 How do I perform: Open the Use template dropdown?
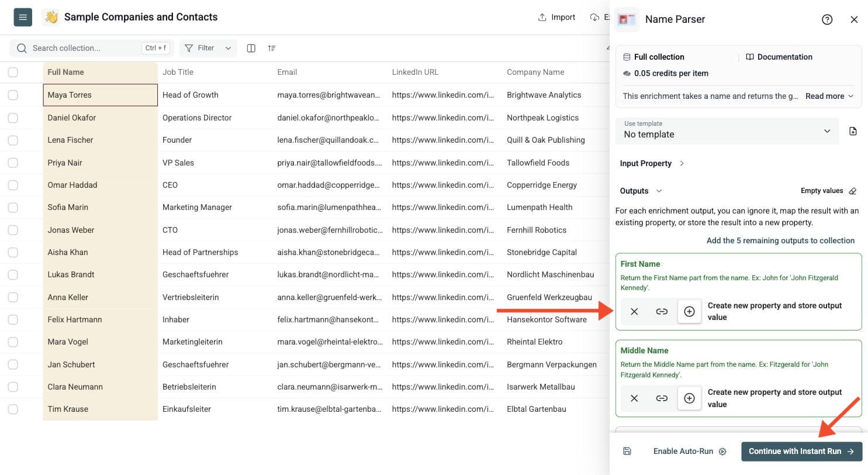727,131
